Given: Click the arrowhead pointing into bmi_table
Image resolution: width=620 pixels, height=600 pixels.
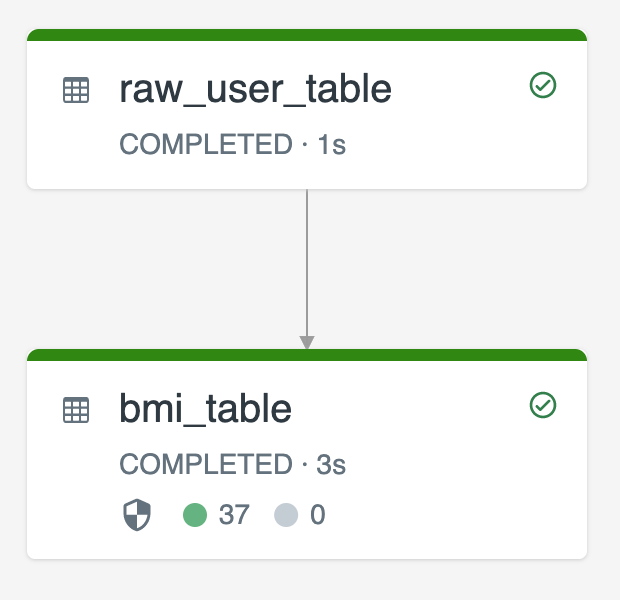Looking at the screenshot, I should pos(307,342).
